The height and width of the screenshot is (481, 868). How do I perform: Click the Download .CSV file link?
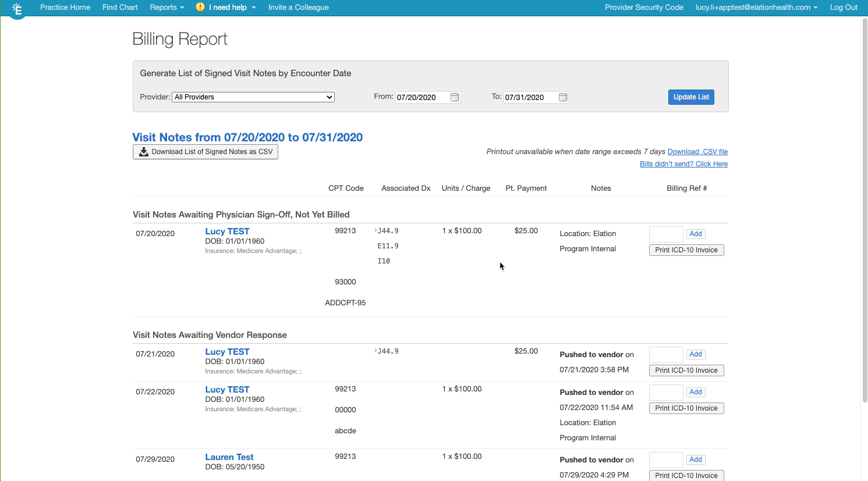697,152
